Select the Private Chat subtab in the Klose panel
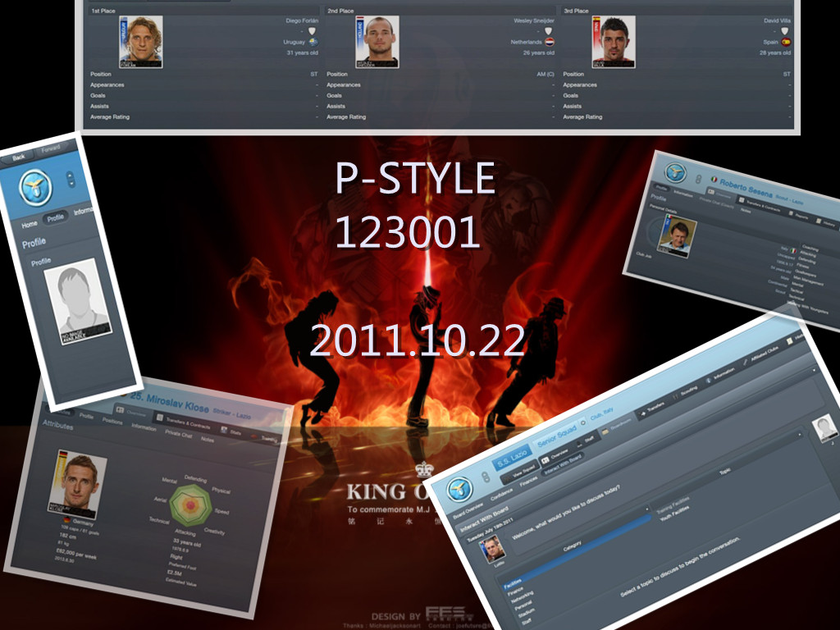The width and height of the screenshot is (840, 630). (178, 434)
